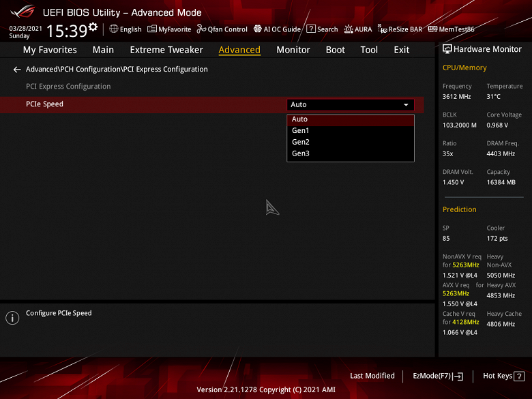
Task: Click the 4806 MHz Heavy Cache value
Action: pyautogui.click(x=501, y=324)
